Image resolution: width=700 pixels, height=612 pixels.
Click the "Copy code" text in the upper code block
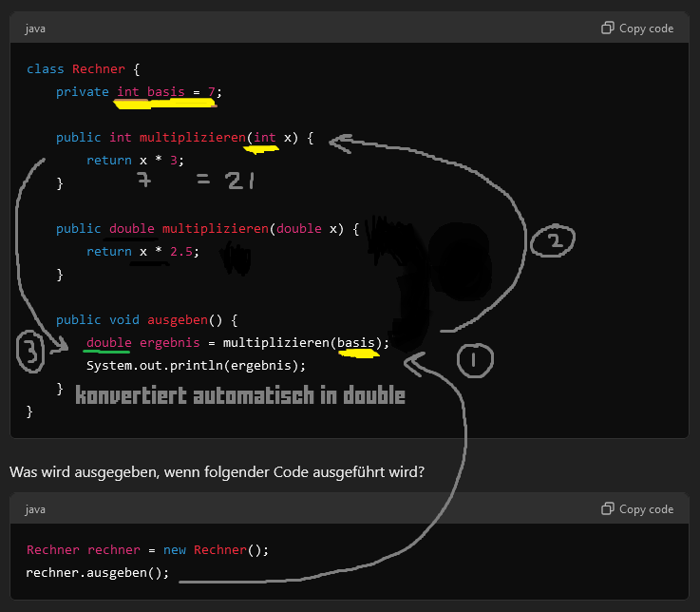tap(646, 29)
